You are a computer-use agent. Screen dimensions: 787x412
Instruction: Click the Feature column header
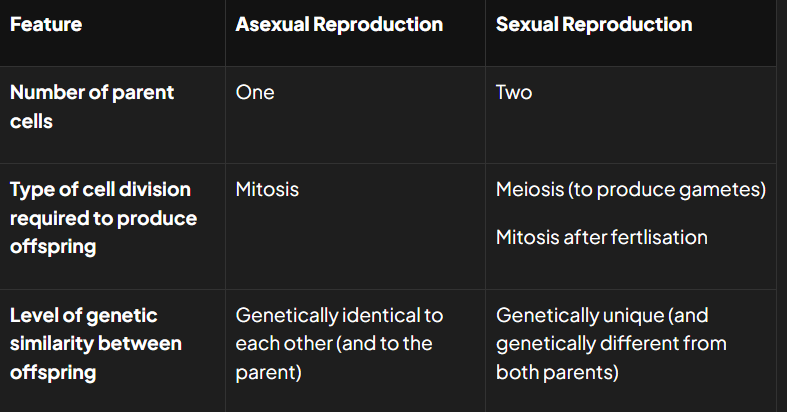pyautogui.click(x=46, y=25)
